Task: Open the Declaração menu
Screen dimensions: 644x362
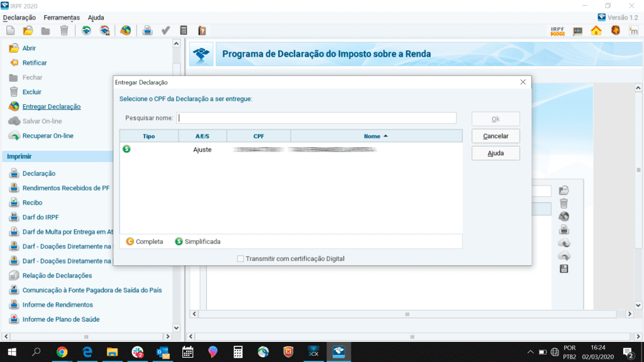Action: pyautogui.click(x=19, y=18)
